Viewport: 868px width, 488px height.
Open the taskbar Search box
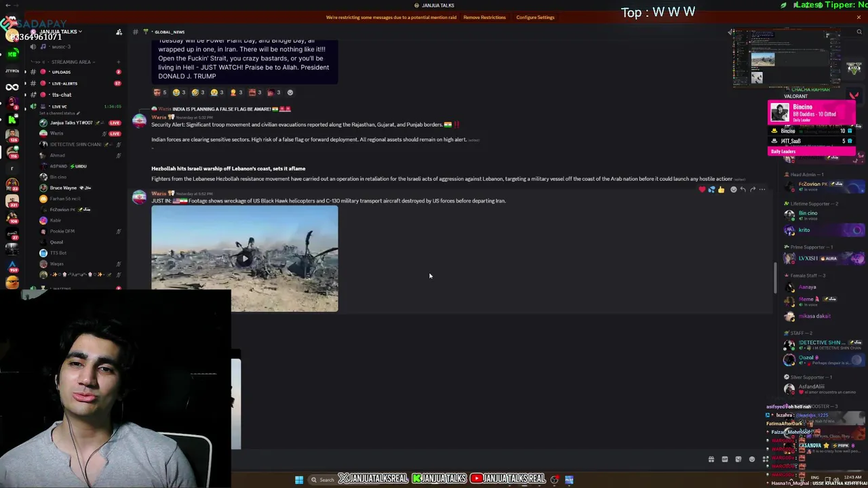[x=323, y=480]
